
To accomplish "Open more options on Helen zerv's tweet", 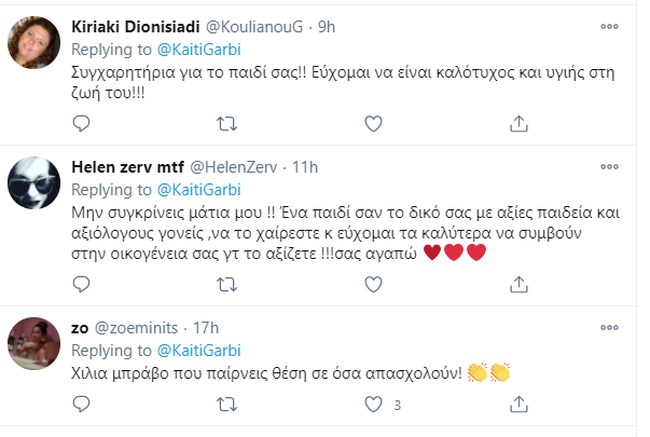I will pyautogui.click(x=610, y=165).
